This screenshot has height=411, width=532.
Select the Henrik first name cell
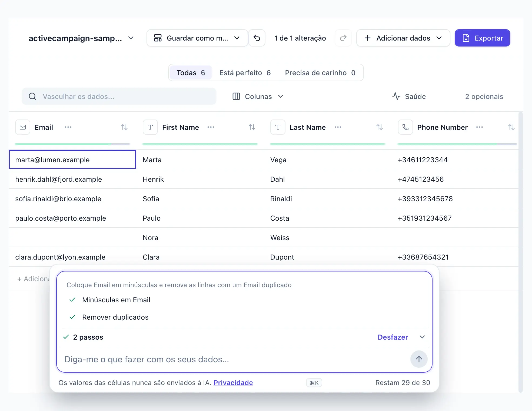click(200, 179)
